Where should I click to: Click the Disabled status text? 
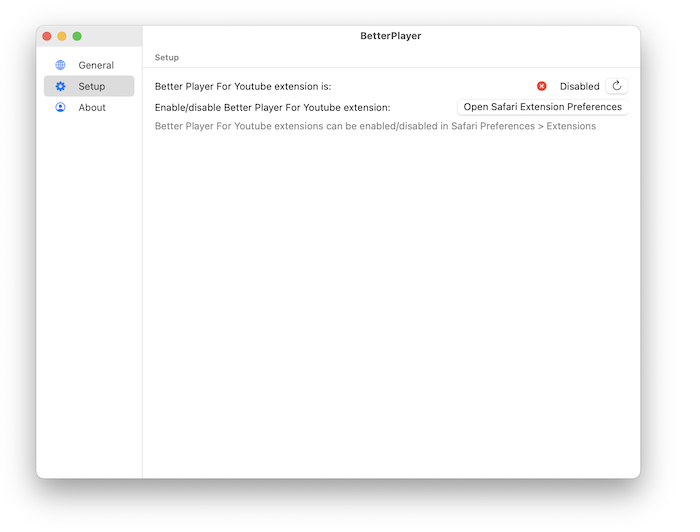[x=579, y=86]
